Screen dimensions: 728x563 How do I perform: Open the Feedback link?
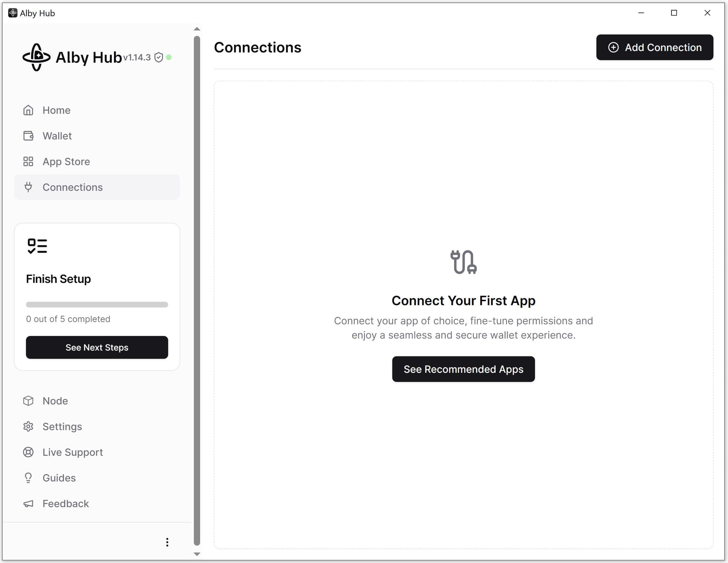pos(97,504)
